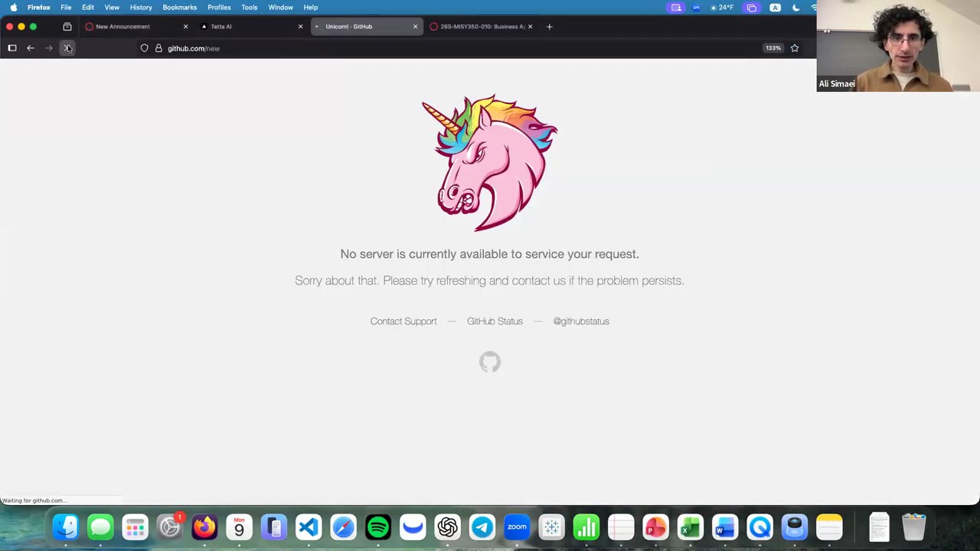Toggle Do Not Disturb moon icon
Viewport: 980px width, 551px height.
[x=796, y=8]
